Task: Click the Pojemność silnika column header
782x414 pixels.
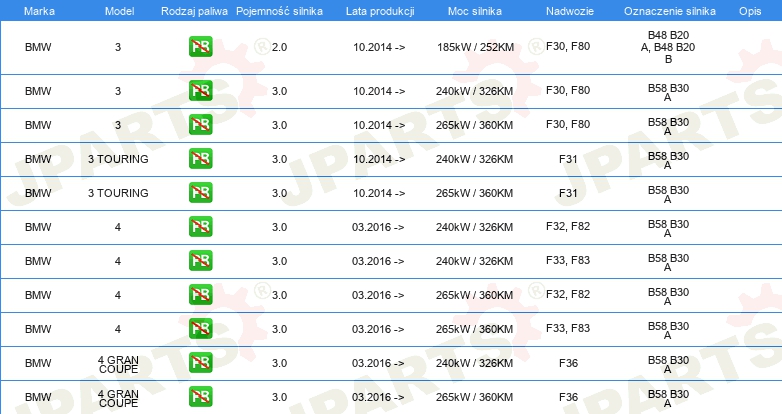Action: coord(279,11)
